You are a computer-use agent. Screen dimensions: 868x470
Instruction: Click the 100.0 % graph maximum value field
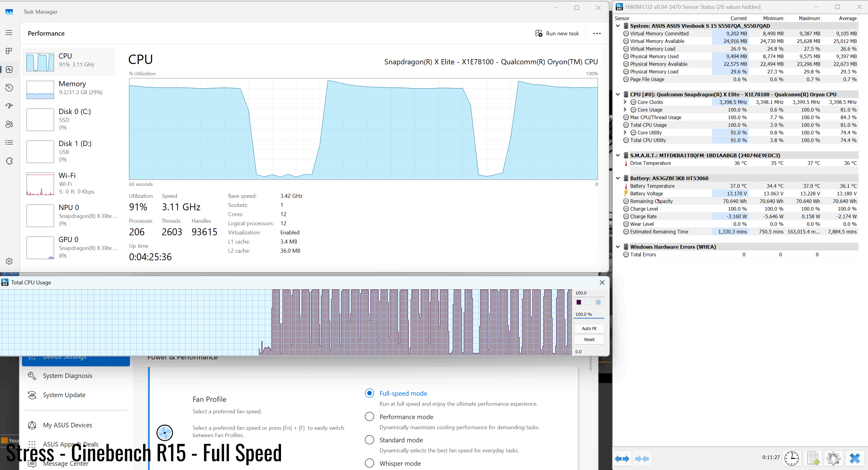pos(589,315)
